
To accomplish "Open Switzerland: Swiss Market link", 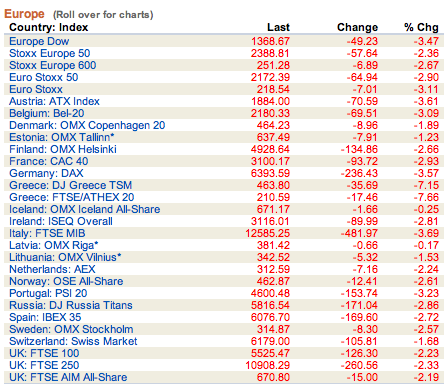I will (x=73, y=341).
